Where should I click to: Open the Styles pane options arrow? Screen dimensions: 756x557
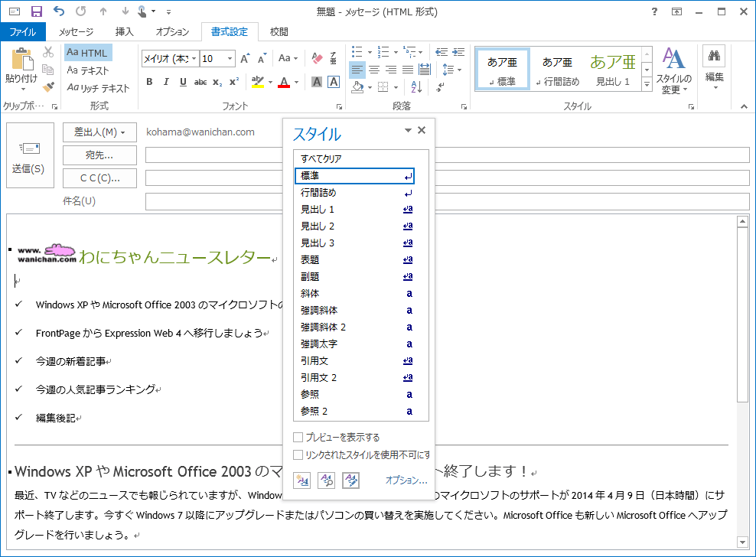click(408, 130)
